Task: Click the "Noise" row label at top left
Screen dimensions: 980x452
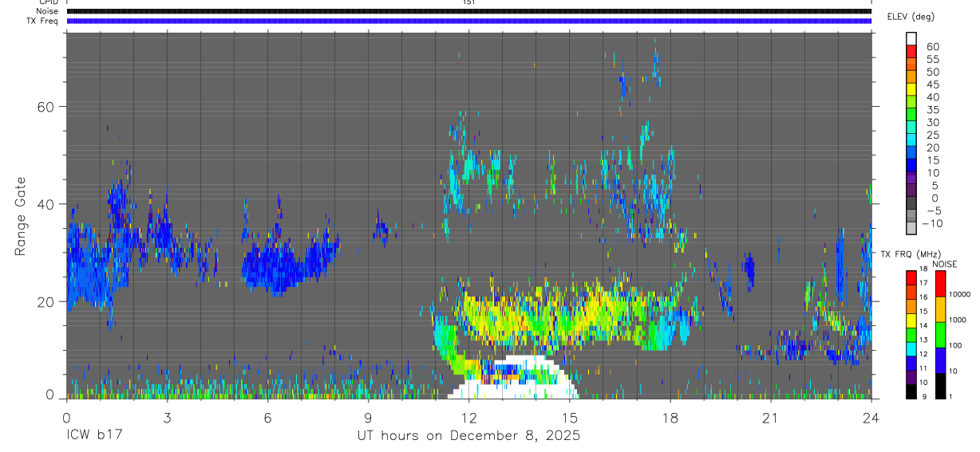Action: coord(47,11)
